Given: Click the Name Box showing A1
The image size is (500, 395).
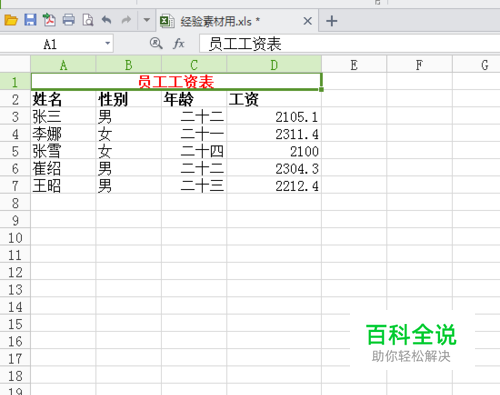Looking at the screenshot, I should pyautogui.click(x=50, y=44).
